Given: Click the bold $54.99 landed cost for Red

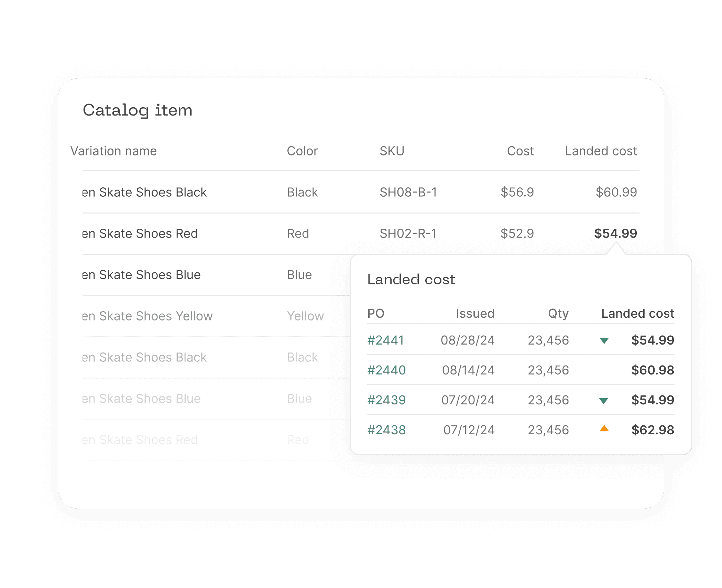Looking at the screenshot, I should pyautogui.click(x=615, y=233).
